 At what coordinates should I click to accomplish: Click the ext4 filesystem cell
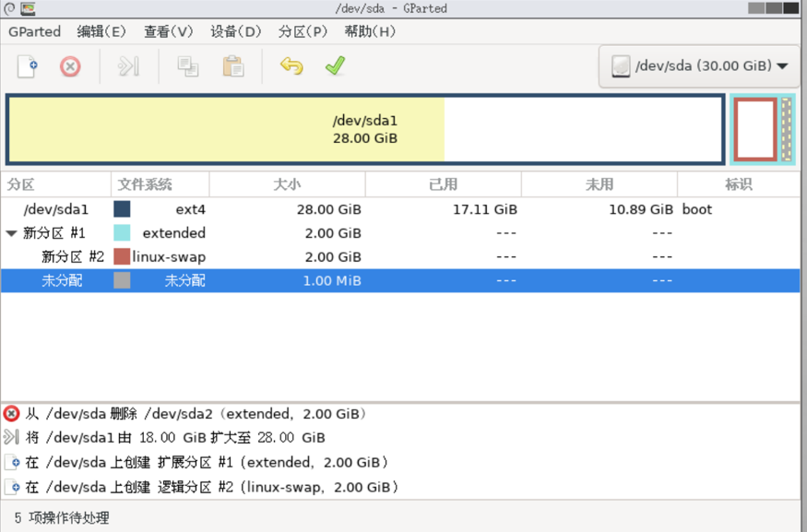[190, 209]
